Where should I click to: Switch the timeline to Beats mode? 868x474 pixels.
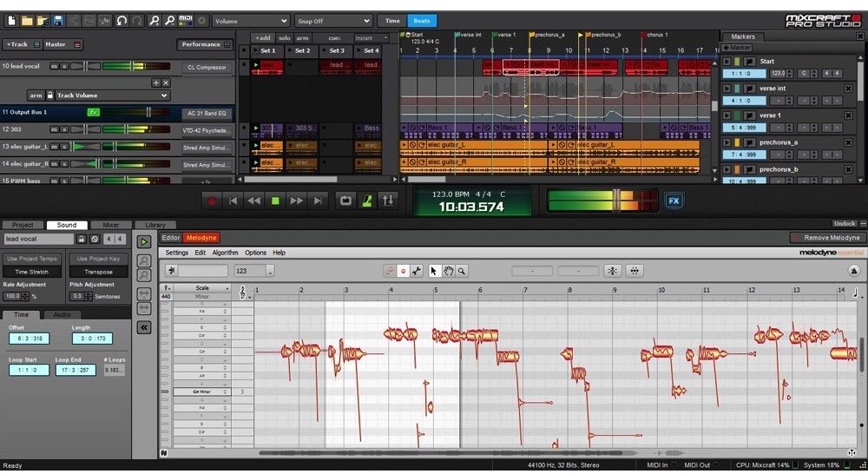422,21
